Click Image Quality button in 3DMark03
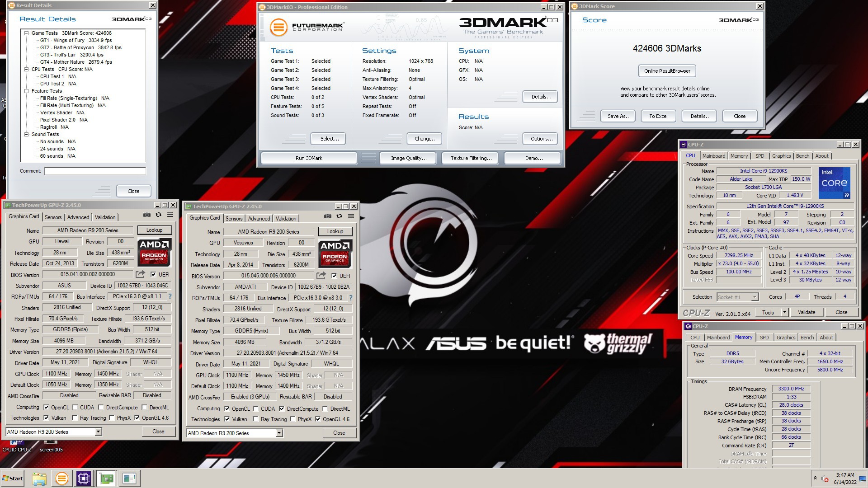Viewport: 868px width, 488px height. click(x=408, y=158)
